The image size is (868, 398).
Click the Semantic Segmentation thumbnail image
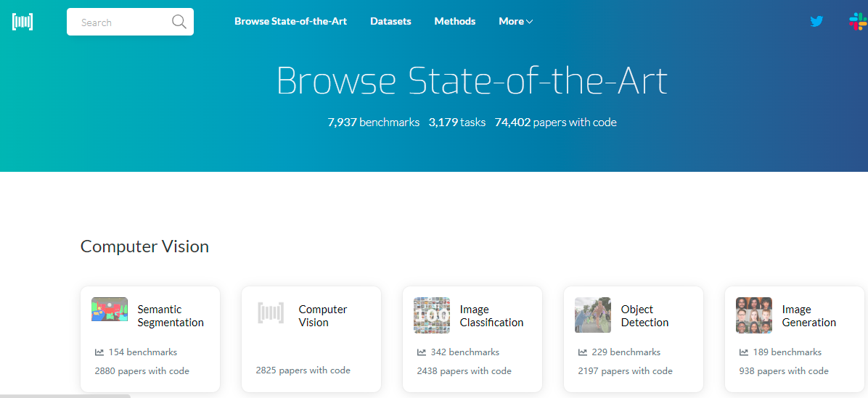pos(110,310)
